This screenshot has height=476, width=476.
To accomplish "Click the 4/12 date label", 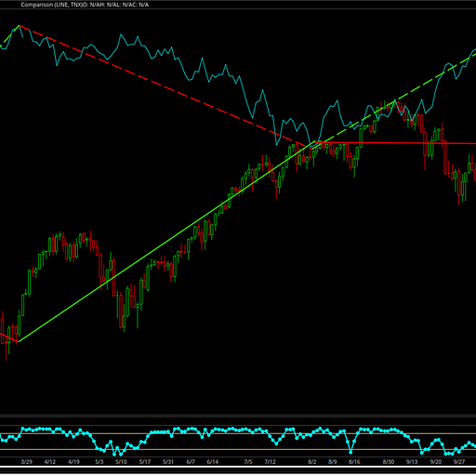I will (50, 462).
